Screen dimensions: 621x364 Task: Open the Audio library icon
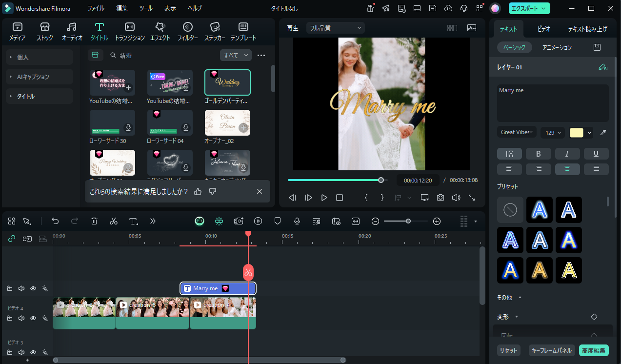coord(72,27)
